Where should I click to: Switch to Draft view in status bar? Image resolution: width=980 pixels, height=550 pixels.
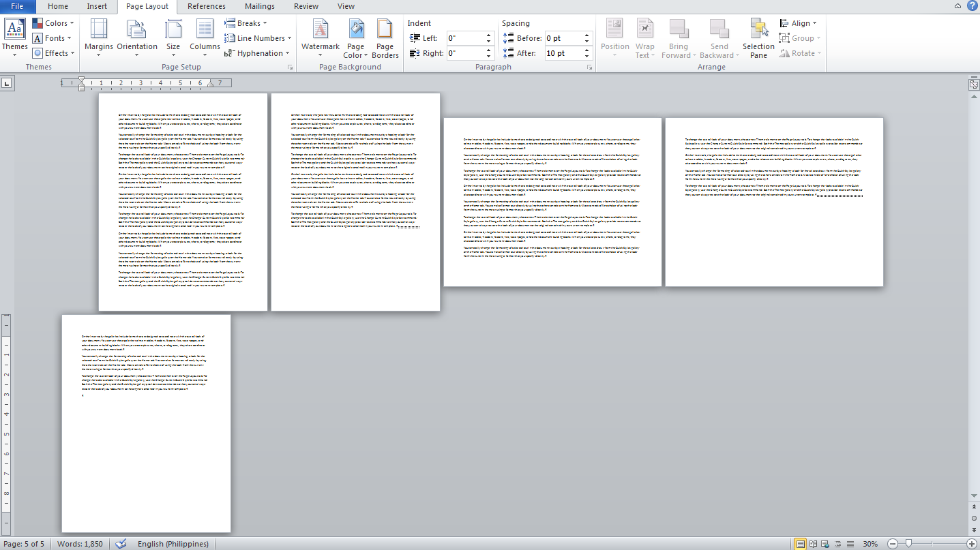pyautogui.click(x=848, y=544)
